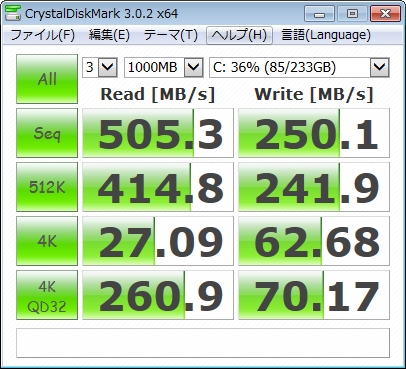Click the Seq read result 505.3
This screenshot has height=369, width=406.
click(158, 133)
